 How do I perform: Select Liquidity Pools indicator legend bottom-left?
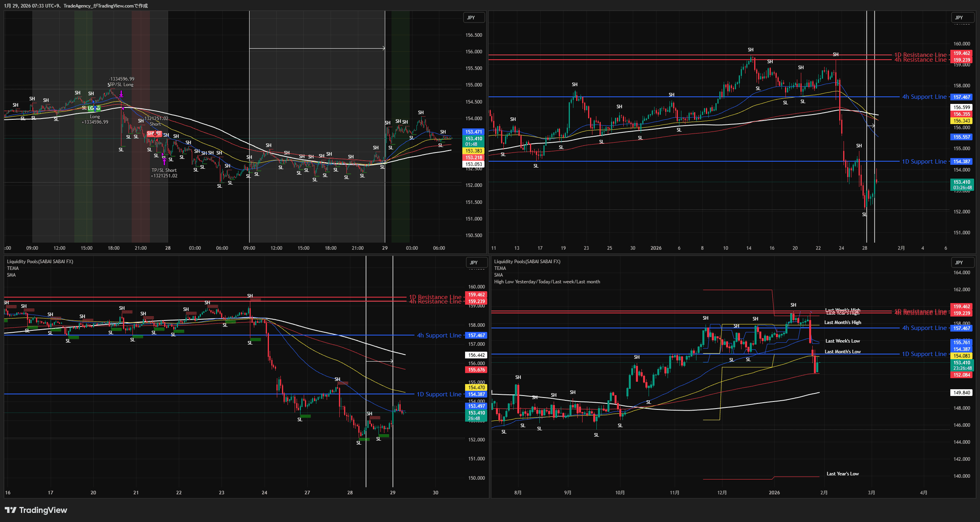click(x=40, y=262)
